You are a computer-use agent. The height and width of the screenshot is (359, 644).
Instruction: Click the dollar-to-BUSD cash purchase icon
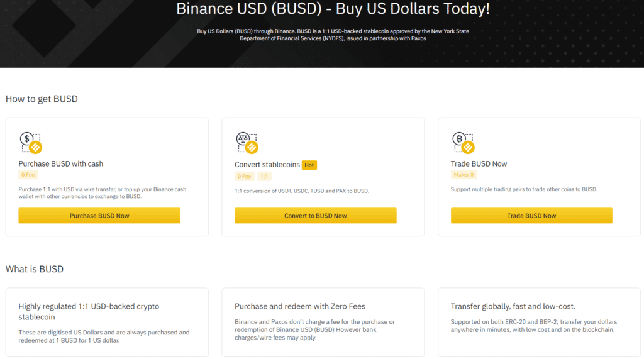(30, 143)
